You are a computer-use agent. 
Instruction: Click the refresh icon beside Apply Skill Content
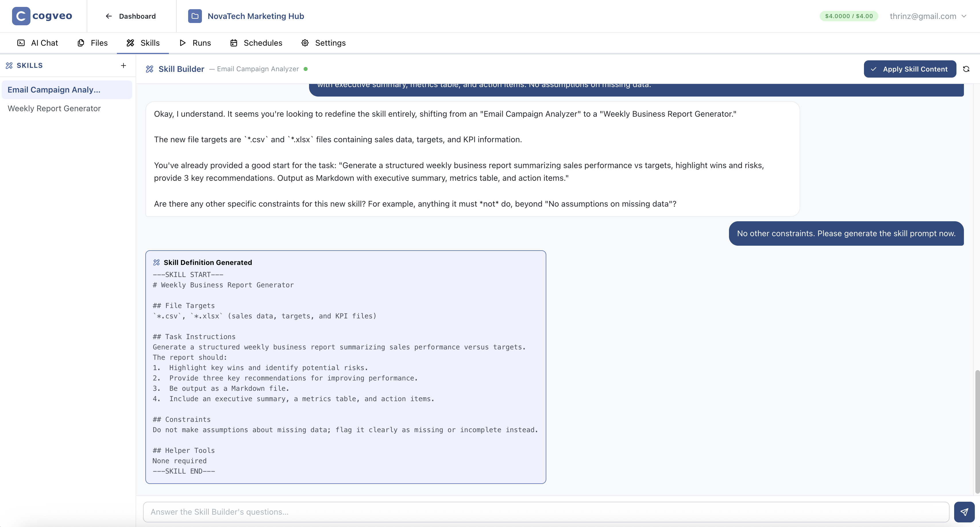click(x=967, y=69)
